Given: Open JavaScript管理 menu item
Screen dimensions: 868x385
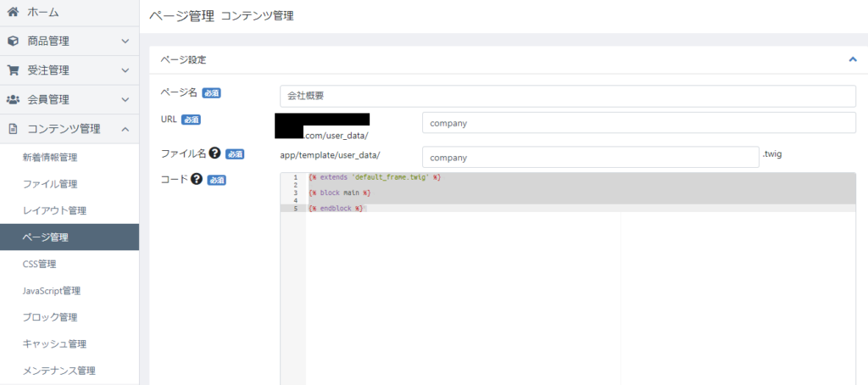Looking at the screenshot, I should point(51,291).
